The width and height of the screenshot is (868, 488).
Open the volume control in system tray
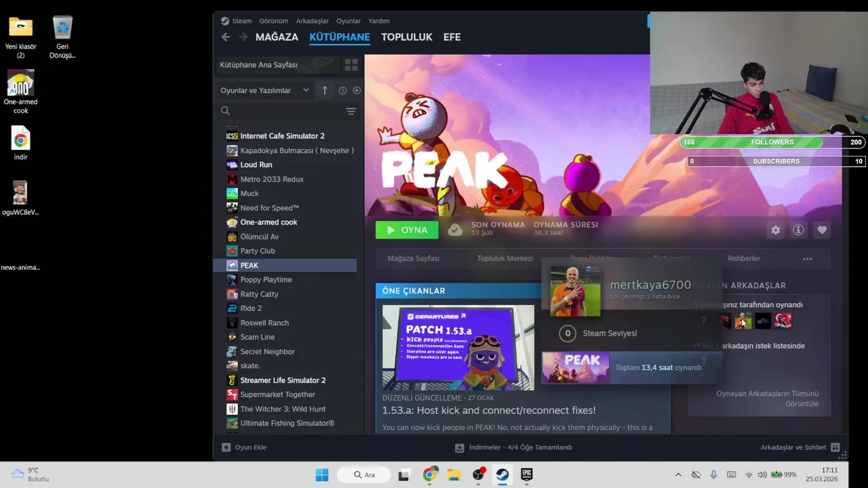click(762, 474)
